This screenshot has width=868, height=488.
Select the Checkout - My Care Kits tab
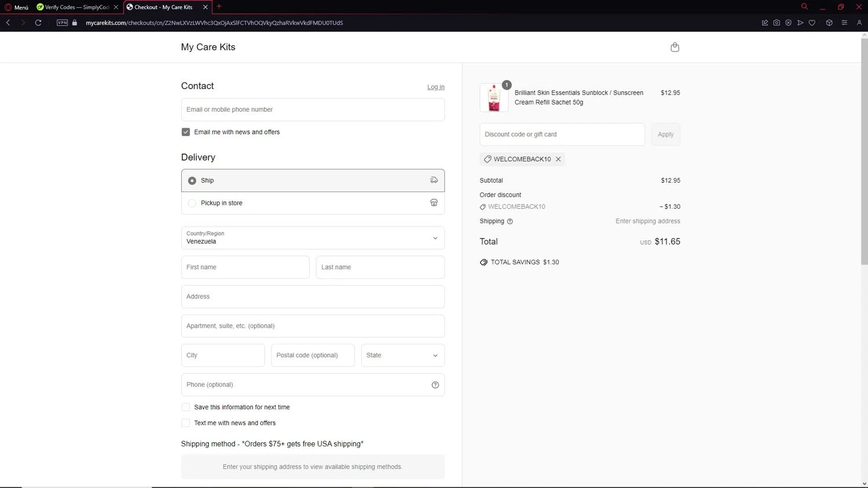click(164, 7)
